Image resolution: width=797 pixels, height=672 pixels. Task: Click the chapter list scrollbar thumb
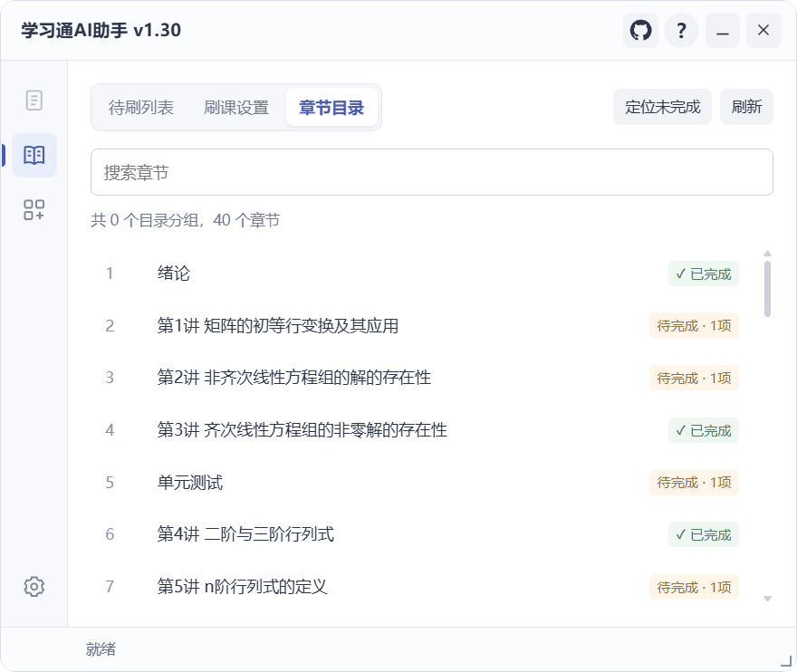[x=767, y=289]
